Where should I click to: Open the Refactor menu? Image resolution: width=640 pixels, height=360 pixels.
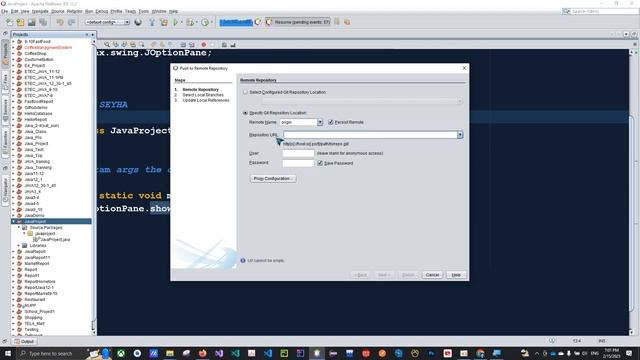75,11
